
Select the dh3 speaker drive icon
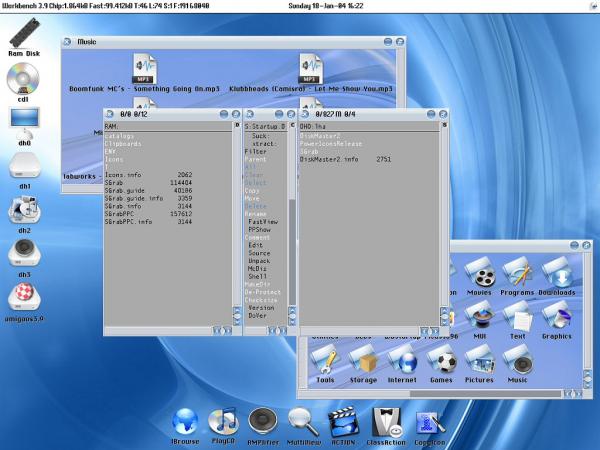tap(24, 253)
